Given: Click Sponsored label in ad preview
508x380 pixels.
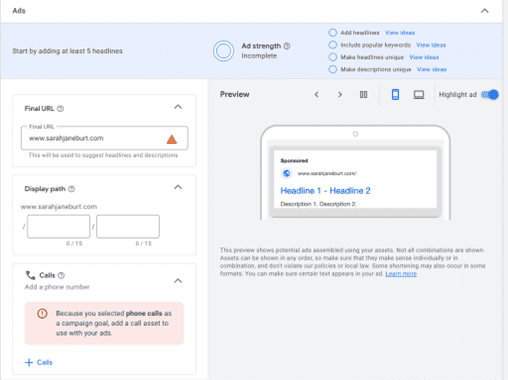Looking at the screenshot, I should pyautogui.click(x=294, y=161).
